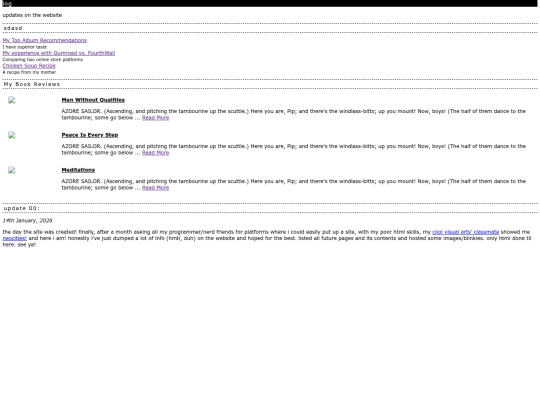Click Read More under Peace Is Every Step

(x=155, y=153)
